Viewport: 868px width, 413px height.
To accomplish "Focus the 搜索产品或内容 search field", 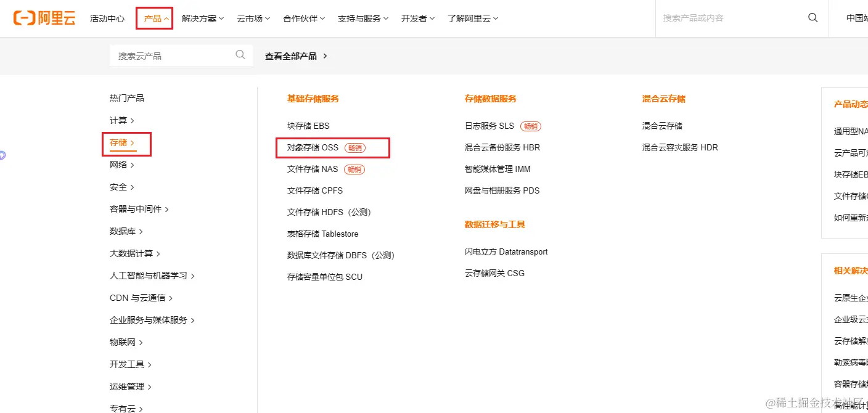I will (731, 18).
